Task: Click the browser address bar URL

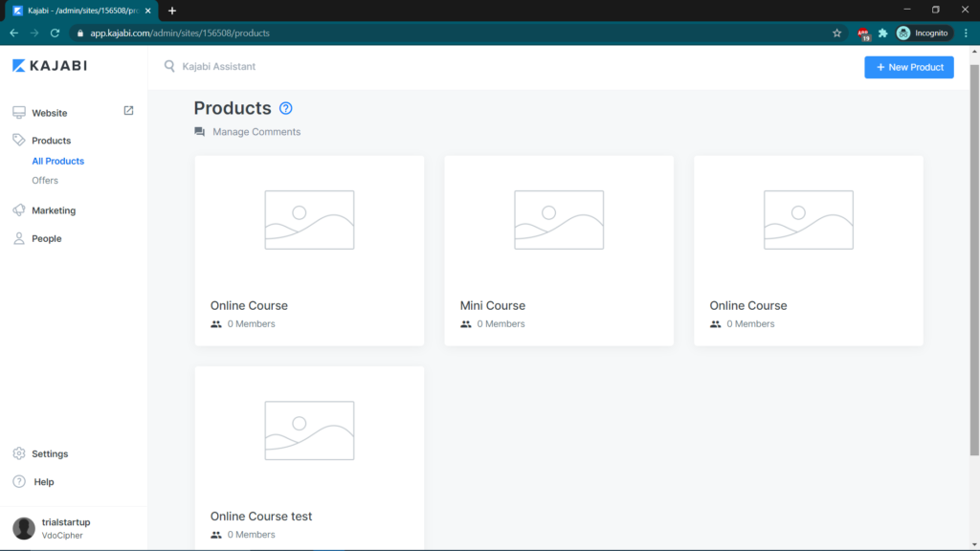Action: click(x=180, y=33)
